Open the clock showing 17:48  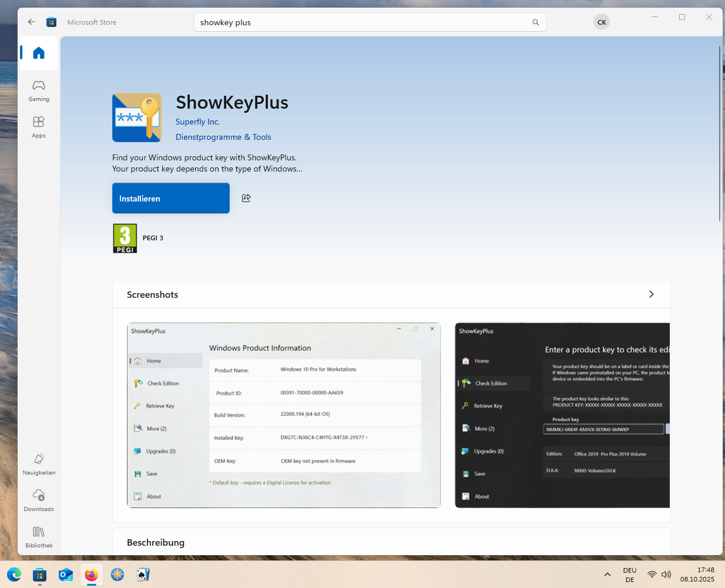pos(697,574)
